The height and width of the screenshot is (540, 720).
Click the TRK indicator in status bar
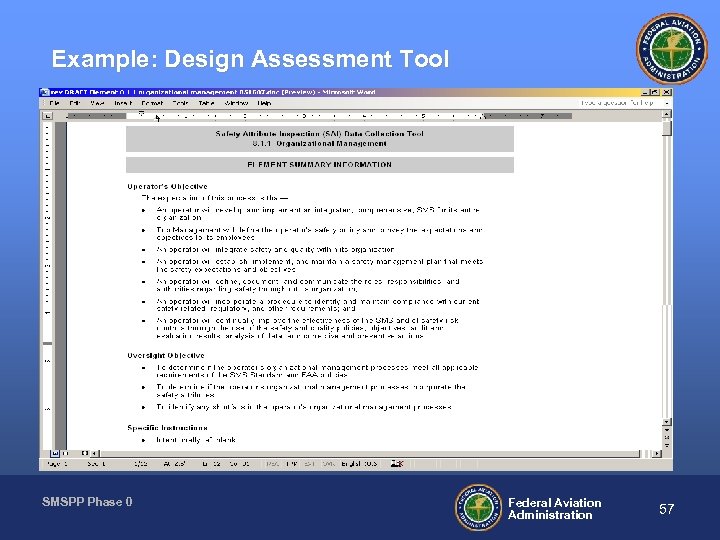click(292, 464)
